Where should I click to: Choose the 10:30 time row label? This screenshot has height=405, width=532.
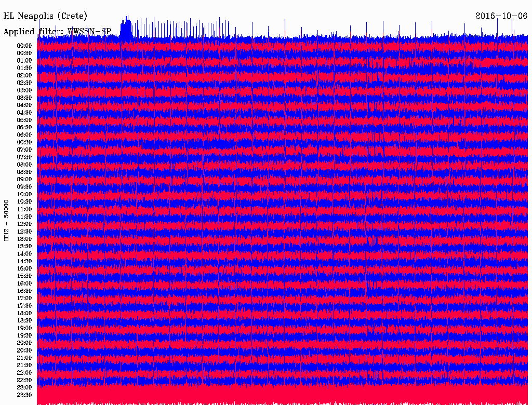(24, 201)
